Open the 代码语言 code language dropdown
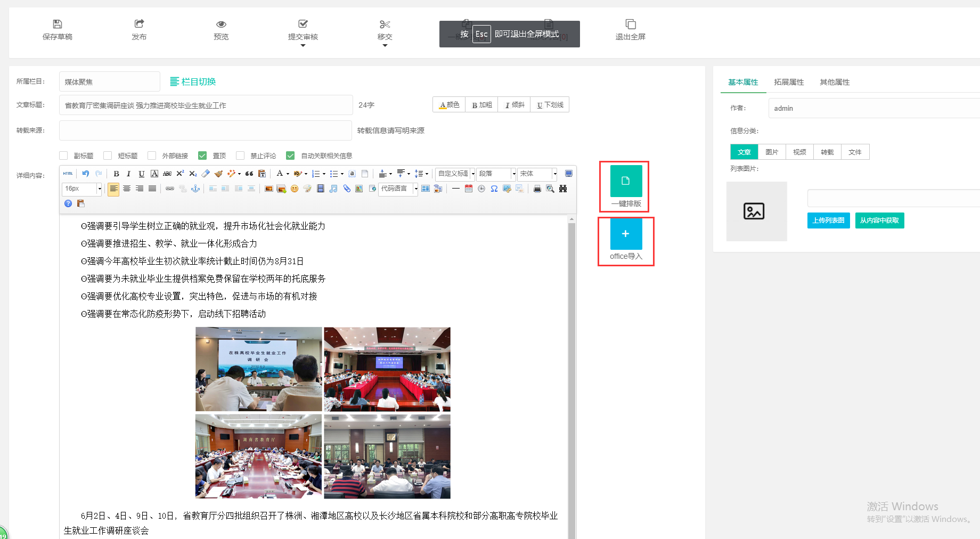The height and width of the screenshot is (539, 980). point(398,189)
